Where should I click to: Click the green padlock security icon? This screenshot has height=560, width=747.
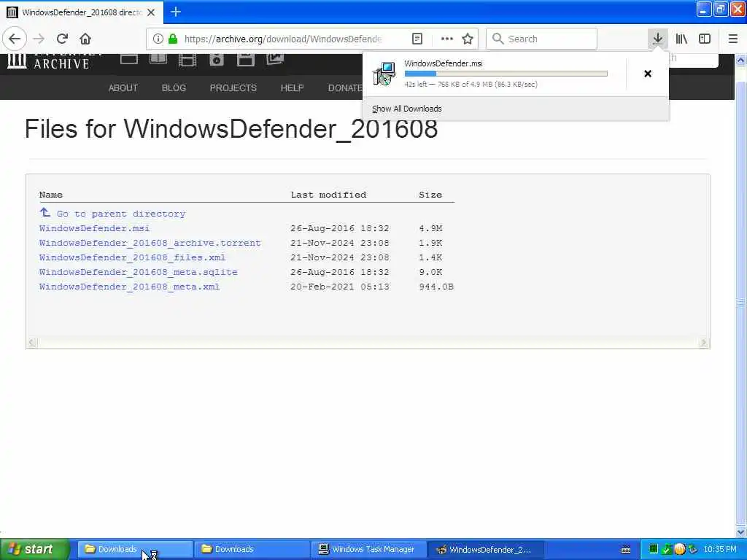point(173,39)
